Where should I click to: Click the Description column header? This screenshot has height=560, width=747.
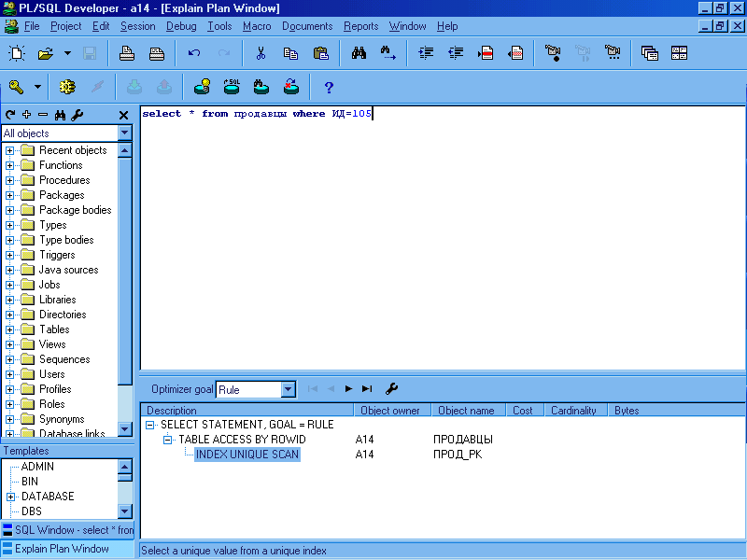(247, 410)
